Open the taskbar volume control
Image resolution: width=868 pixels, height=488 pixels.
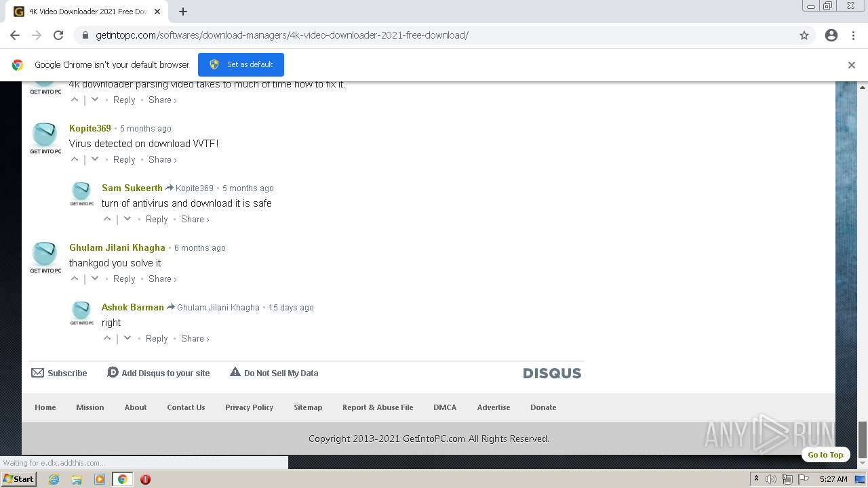771,479
